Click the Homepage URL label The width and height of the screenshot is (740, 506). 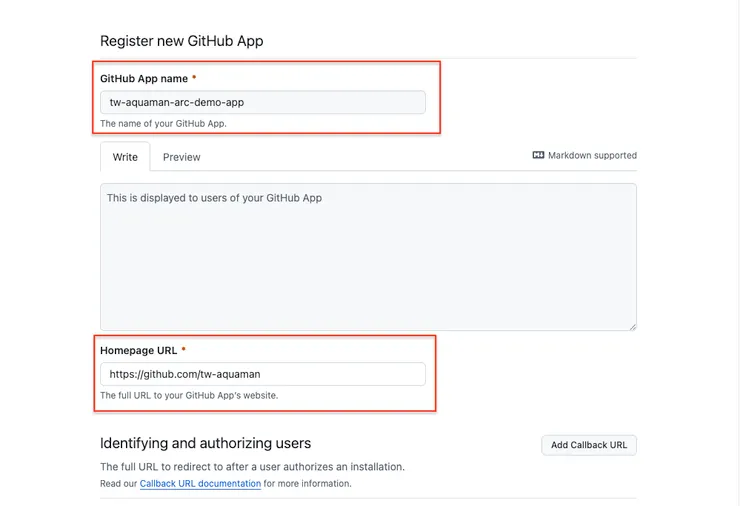tap(137, 350)
